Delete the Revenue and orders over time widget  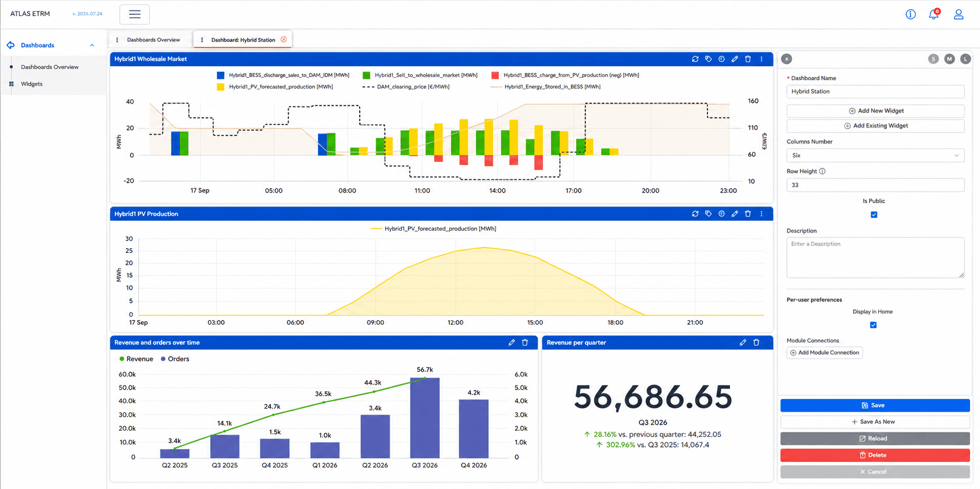(x=525, y=343)
